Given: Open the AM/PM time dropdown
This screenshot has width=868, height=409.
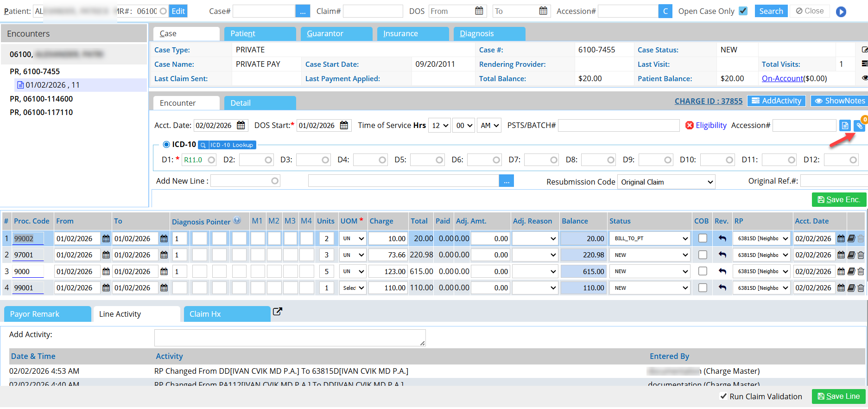Looking at the screenshot, I should point(489,125).
